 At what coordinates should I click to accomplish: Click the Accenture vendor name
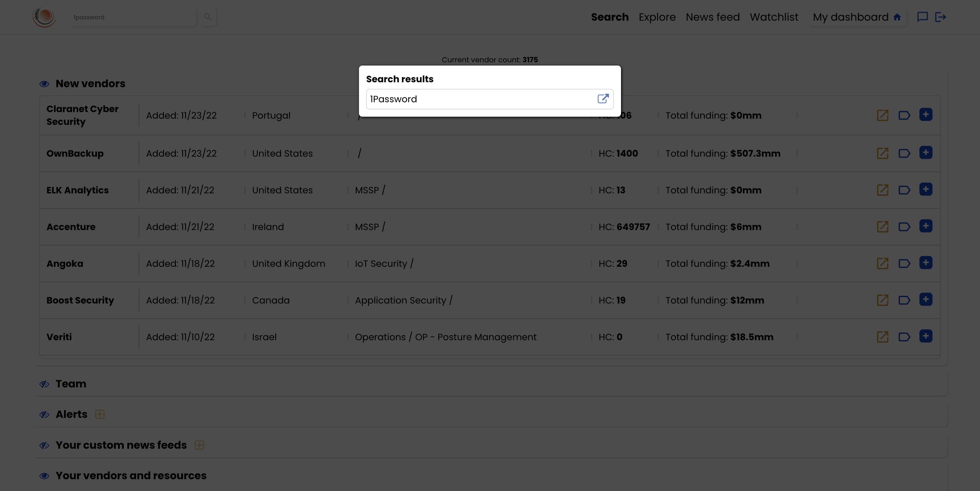(x=71, y=227)
